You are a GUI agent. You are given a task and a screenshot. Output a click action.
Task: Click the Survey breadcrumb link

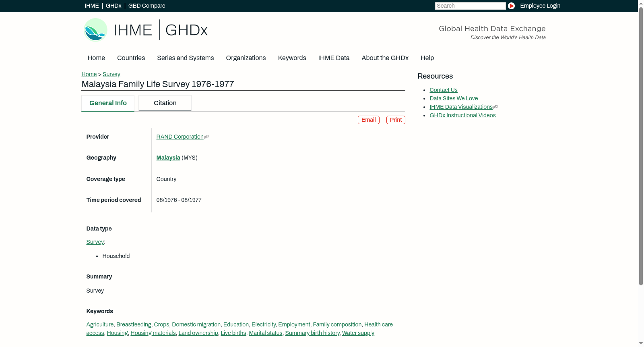(111, 74)
